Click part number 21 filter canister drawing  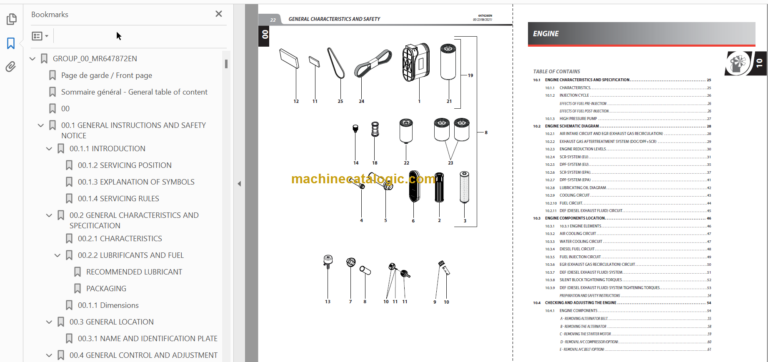pos(448,61)
